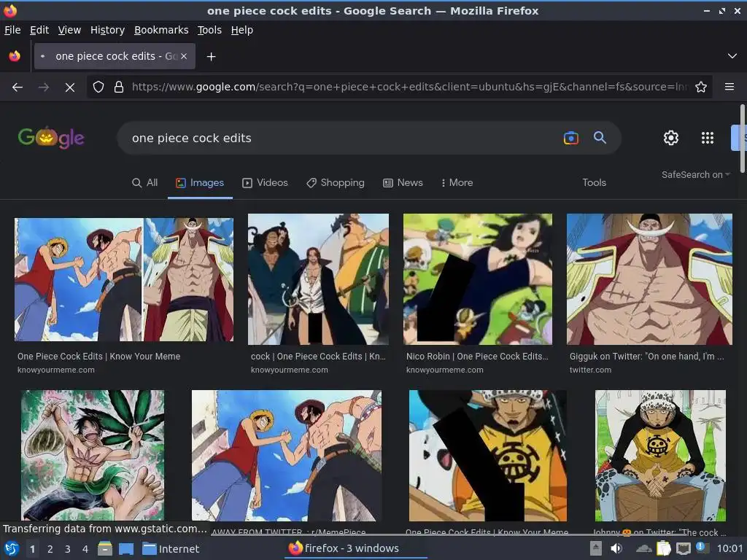Open the Firefox View pinned icon
Viewport: 747px width, 560px height.
click(x=15, y=56)
